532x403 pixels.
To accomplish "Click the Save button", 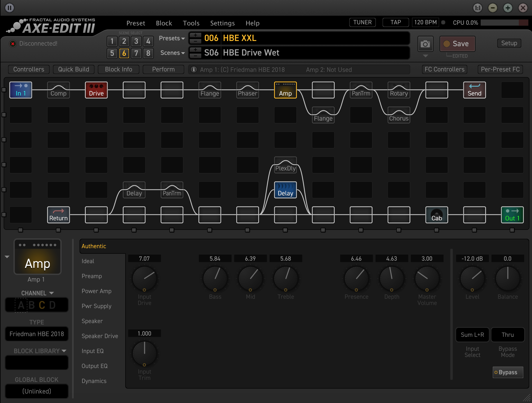I will [x=457, y=44].
